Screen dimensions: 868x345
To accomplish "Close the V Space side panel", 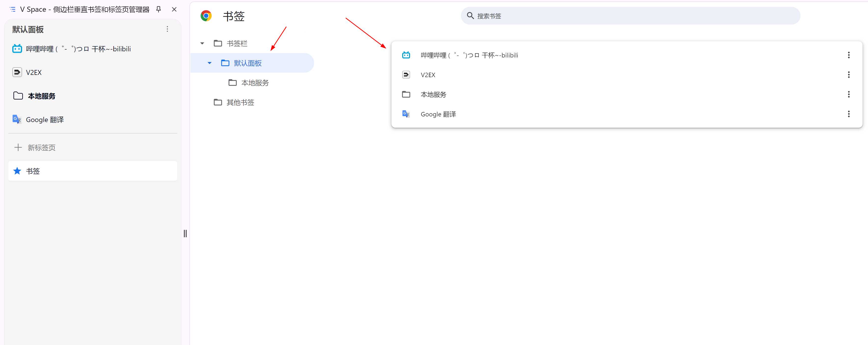I will 174,9.
